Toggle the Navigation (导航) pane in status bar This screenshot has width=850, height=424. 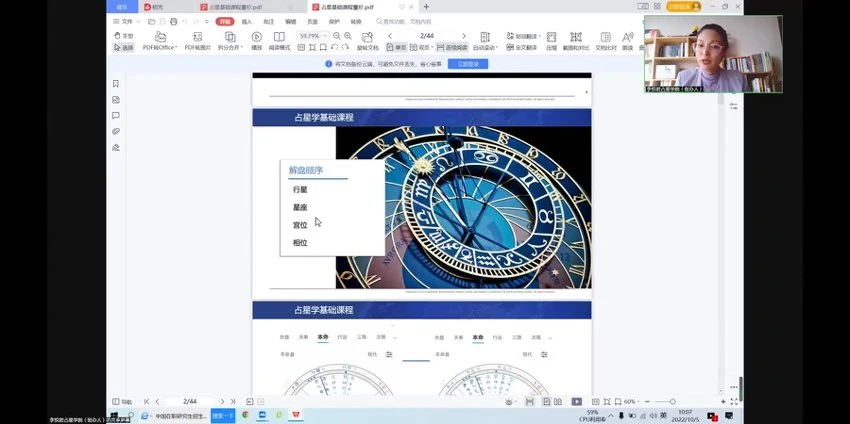(x=122, y=402)
